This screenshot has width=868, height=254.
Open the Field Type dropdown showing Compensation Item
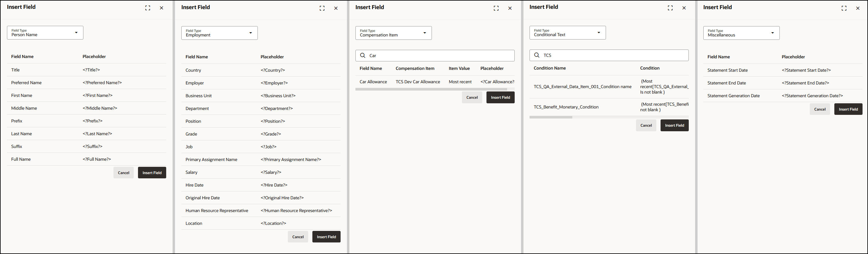(x=394, y=33)
